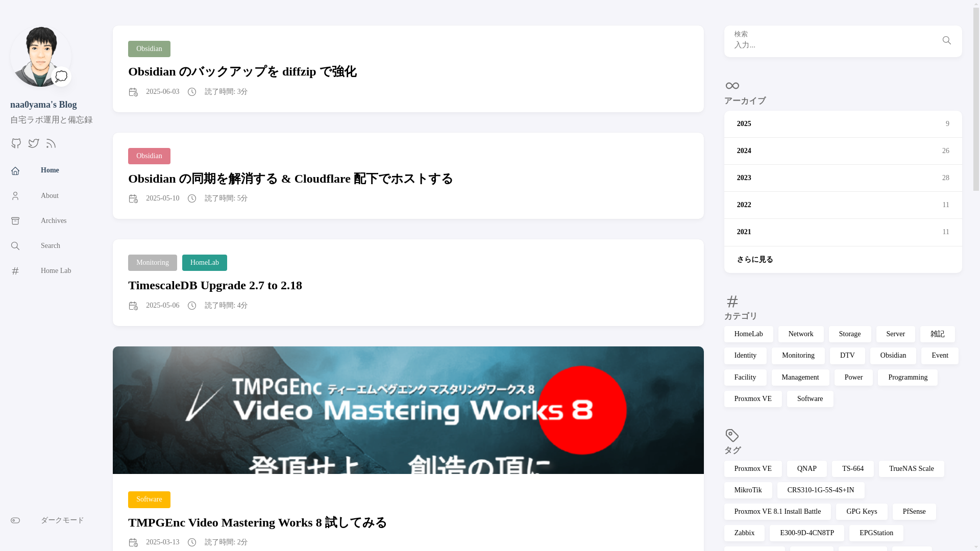Screen dimensions: 980x551
Task: Open TimescaleDB Upgrade 2.7 to 2.18 post
Action: [x=215, y=285]
